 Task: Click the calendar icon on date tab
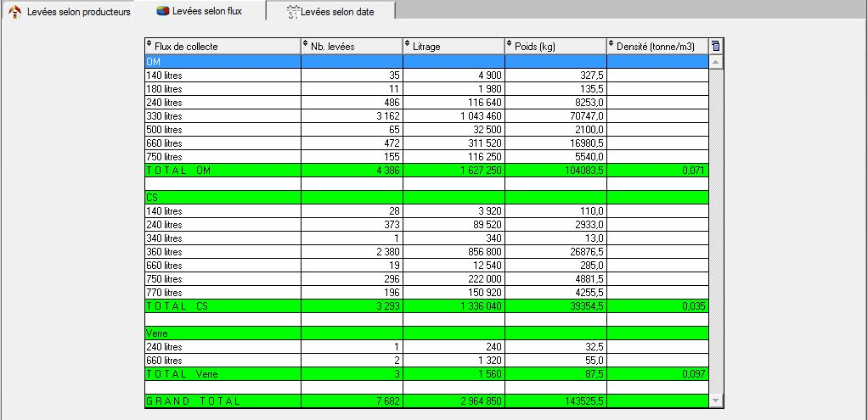coord(293,12)
